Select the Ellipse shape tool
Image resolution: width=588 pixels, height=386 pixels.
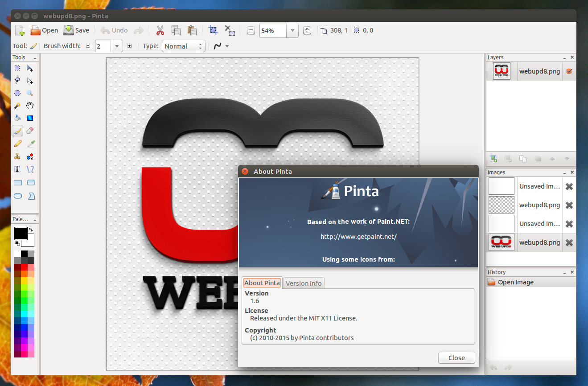18,196
